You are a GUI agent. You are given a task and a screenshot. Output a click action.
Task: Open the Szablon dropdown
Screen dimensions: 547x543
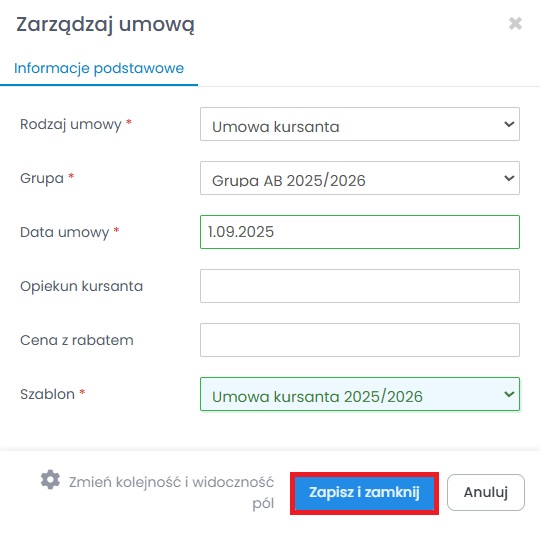click(360, 394)
